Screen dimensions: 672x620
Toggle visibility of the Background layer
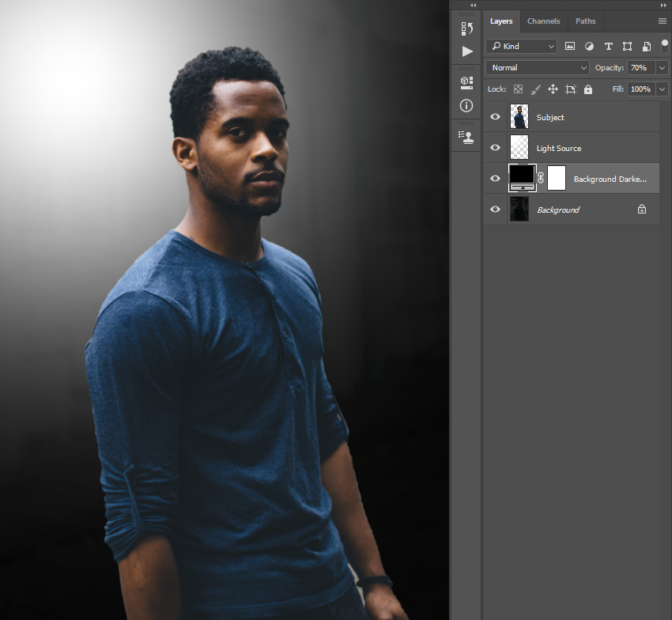point(496,210)
